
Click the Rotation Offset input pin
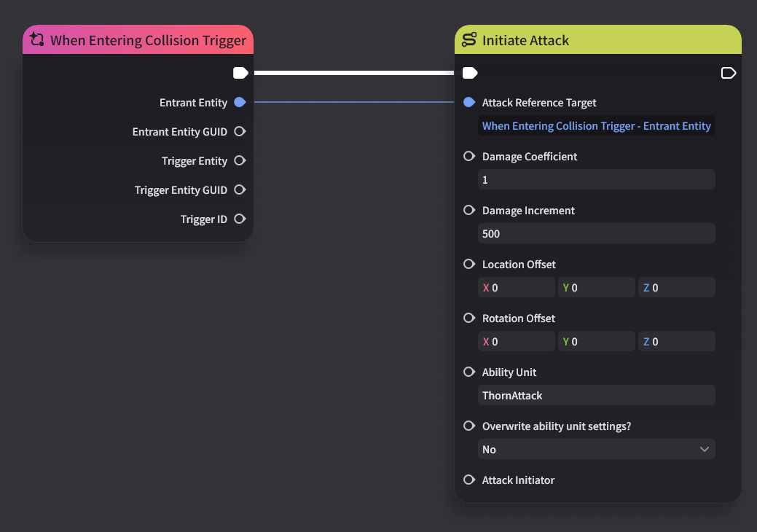tap(468, 318)
